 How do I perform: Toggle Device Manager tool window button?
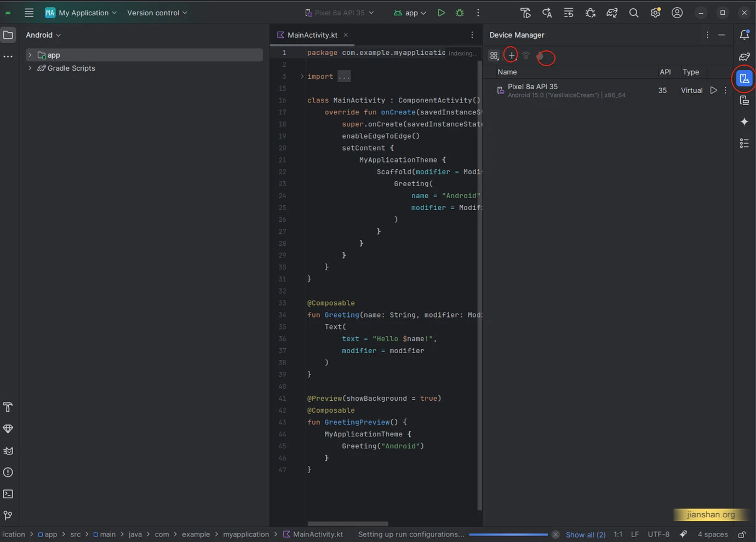click(x=744, y=79)
